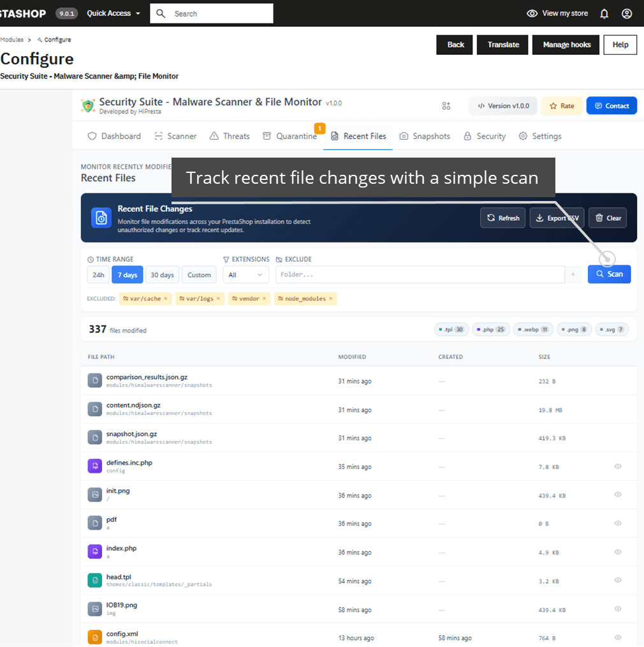
Task: Open the Quick Access dropdown
Action: point(113,13)
